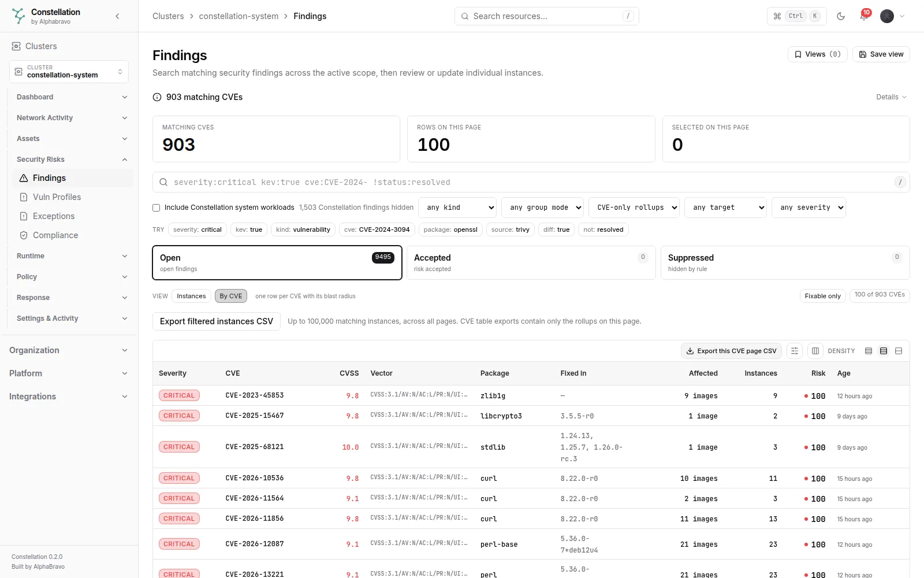Select comfortable density icon
Viewport: 924px width, 578px height.
pyautogui.click(x=899, y=351)
